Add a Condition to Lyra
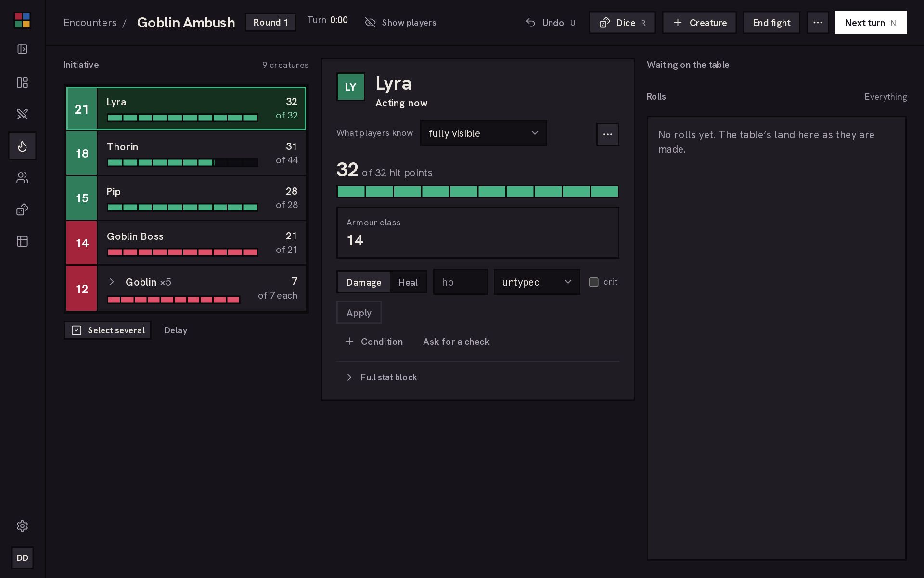Screen dimensions: 924x578 tap(374, 342)
